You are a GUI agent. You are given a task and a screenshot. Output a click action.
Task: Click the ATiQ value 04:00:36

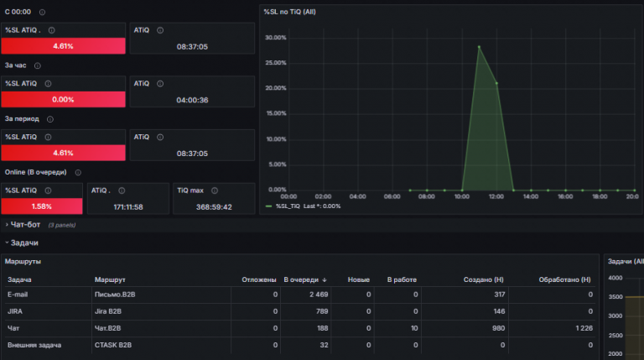192,100
